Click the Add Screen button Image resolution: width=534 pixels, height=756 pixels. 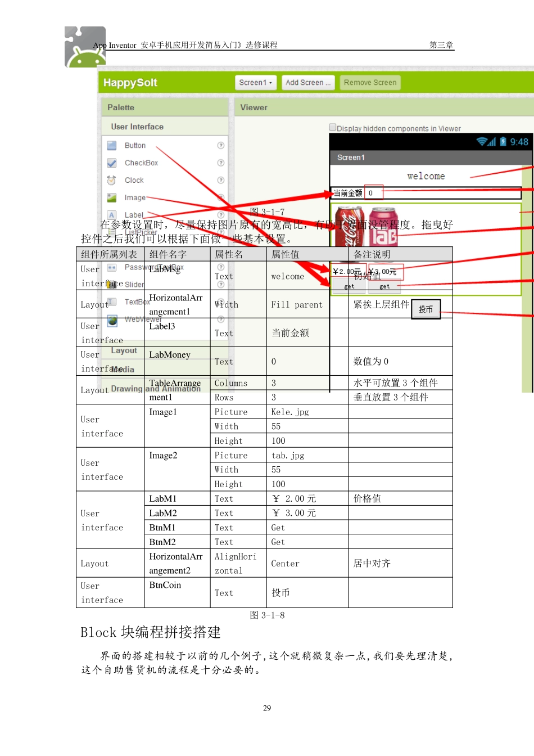pyautogui.click(x=308, y=83)
